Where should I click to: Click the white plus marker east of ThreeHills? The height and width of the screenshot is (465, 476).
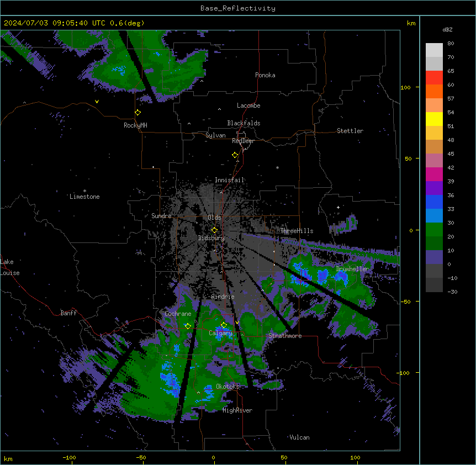click(338, 207)
